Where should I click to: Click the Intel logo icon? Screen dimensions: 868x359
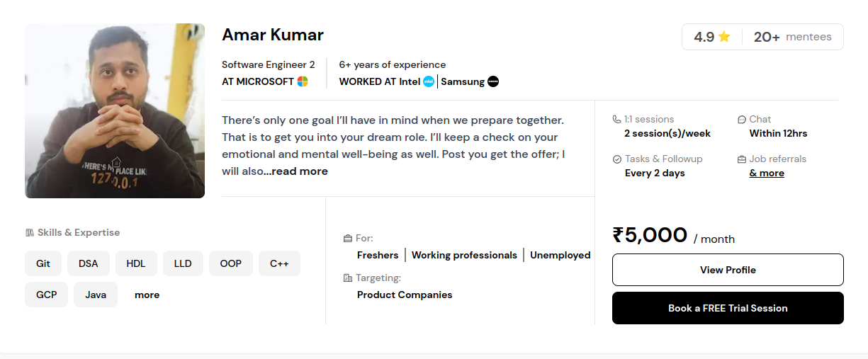pos(428,81)
